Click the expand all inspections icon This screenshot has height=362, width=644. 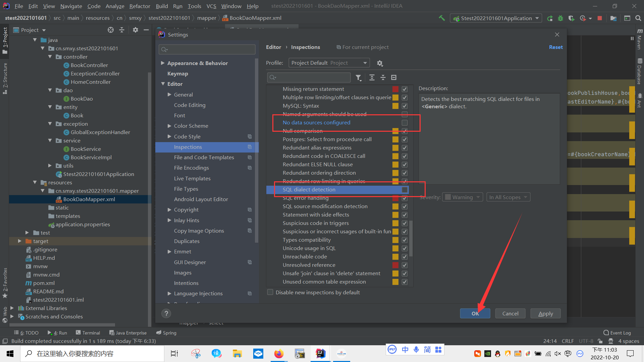point(372,77)
